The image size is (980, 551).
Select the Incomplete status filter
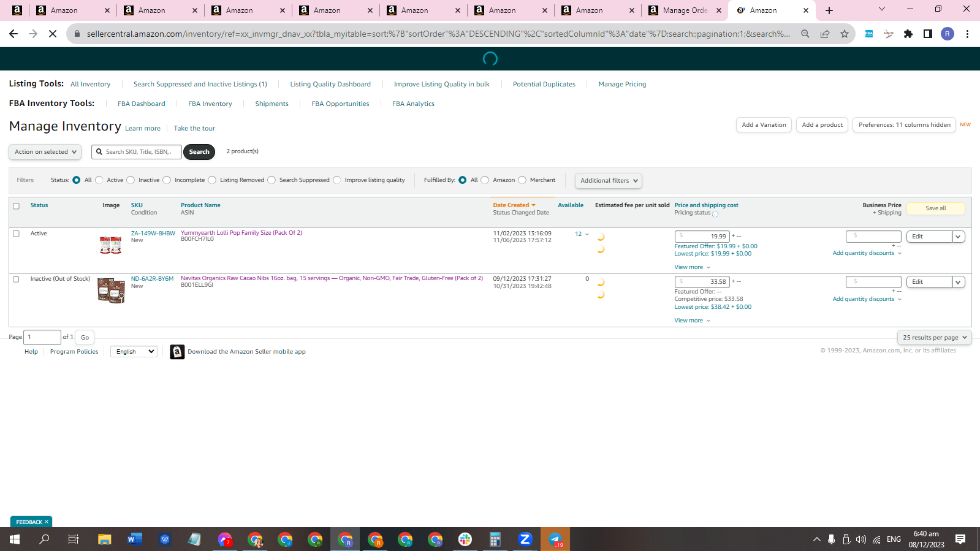point(167,180)
